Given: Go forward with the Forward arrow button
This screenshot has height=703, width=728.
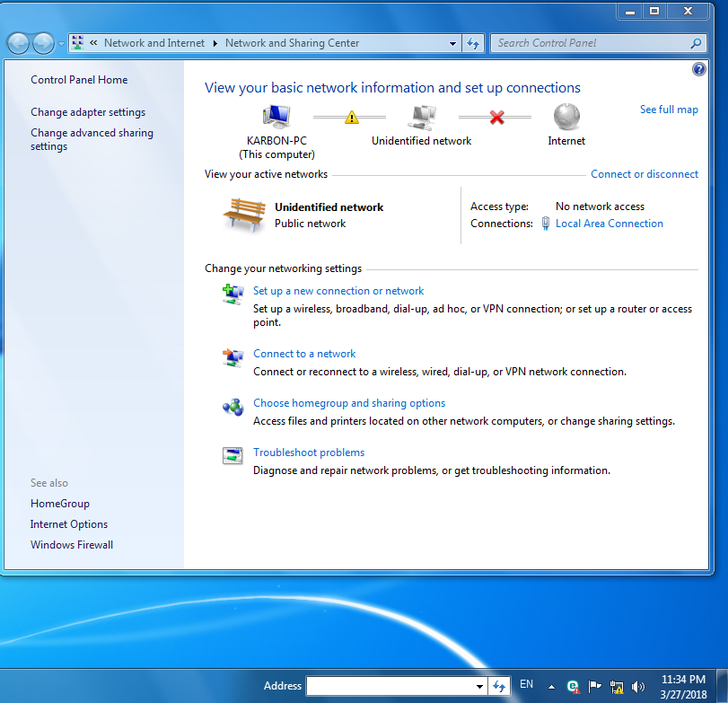Looking at the screenshot, I should [x=43, y=44].
